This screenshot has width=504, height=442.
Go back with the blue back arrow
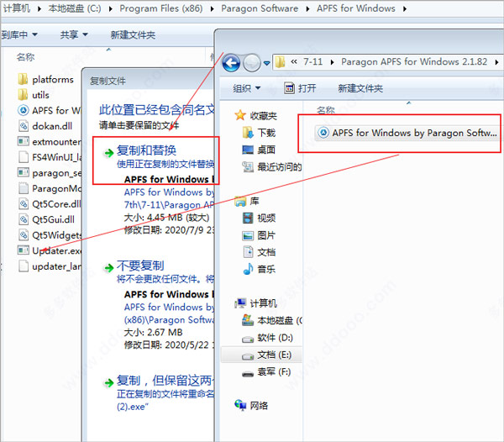231,63
